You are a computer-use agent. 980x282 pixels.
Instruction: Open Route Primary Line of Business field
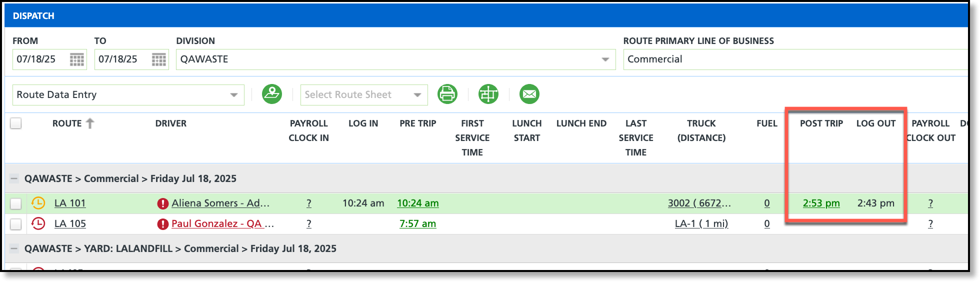pos(796,59)
